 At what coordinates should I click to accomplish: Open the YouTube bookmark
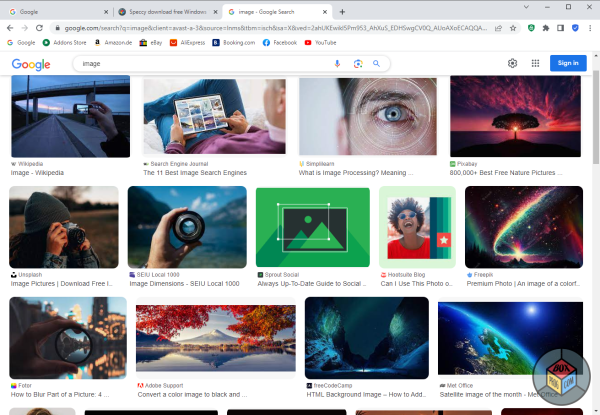(x=320, y=42)
